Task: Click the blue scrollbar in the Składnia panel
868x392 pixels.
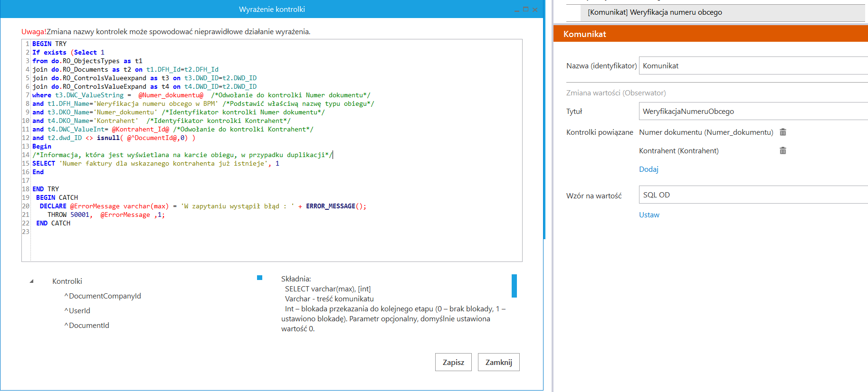Action: coord(514,286)
